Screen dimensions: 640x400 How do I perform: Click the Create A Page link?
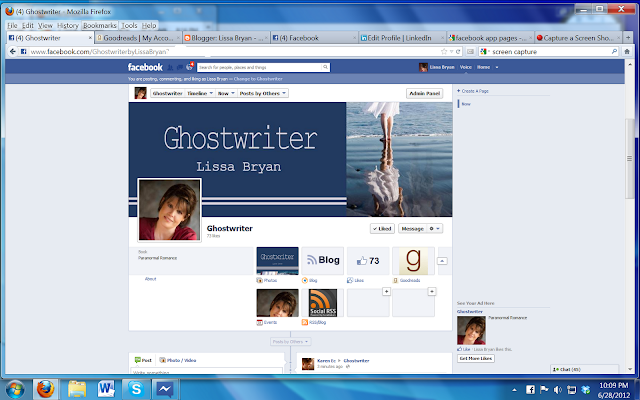tap(473, 91)
